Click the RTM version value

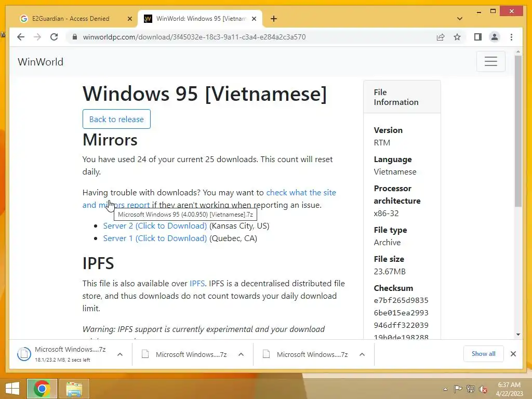click(x=382, y=142)
